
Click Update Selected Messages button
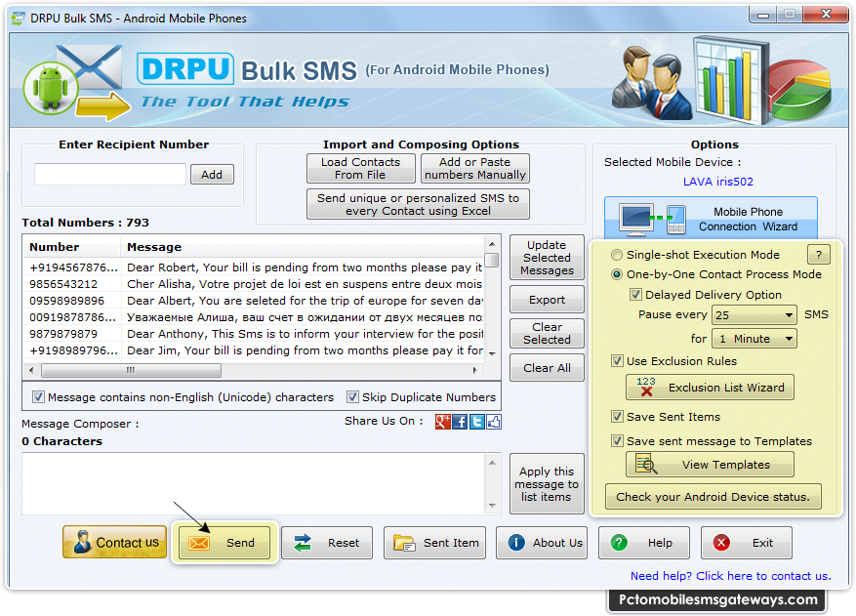[547, 258]
